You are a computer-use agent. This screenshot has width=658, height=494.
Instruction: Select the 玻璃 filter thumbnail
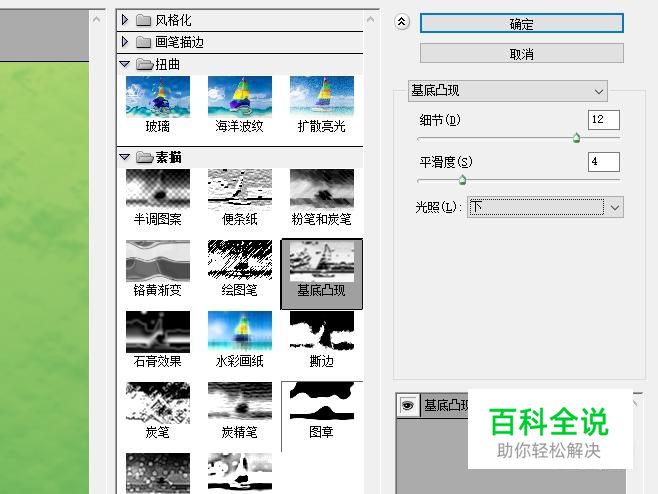[x=158, y=97]
